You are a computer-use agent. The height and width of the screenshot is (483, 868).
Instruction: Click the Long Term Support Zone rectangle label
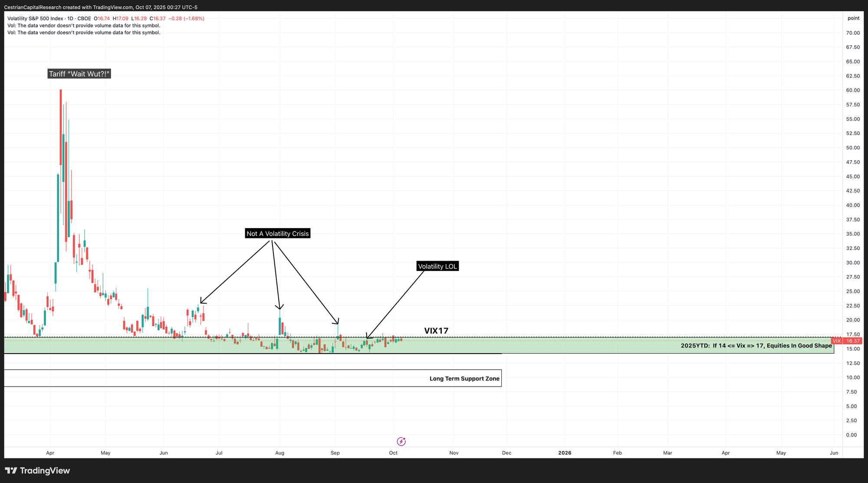click(464, 379)
